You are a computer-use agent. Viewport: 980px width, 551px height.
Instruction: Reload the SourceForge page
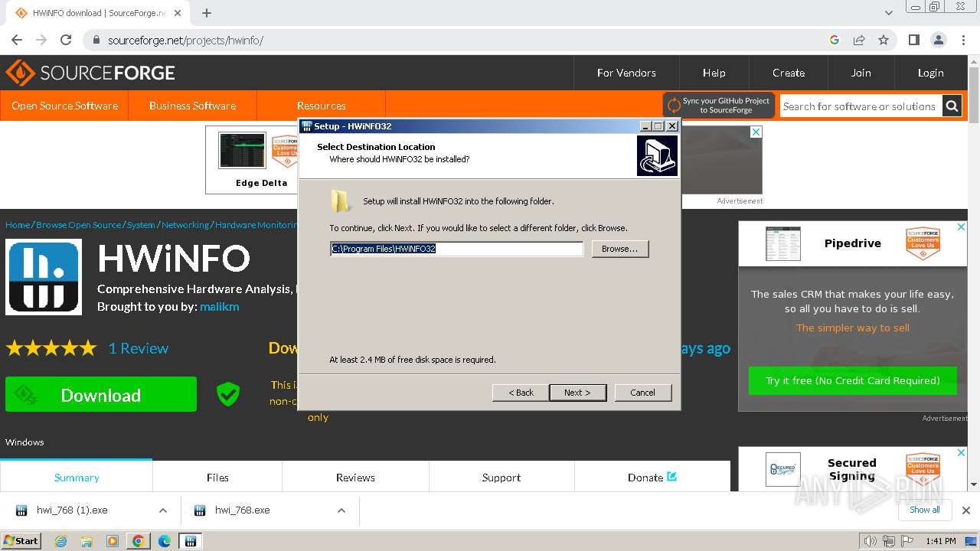[66, 40]
